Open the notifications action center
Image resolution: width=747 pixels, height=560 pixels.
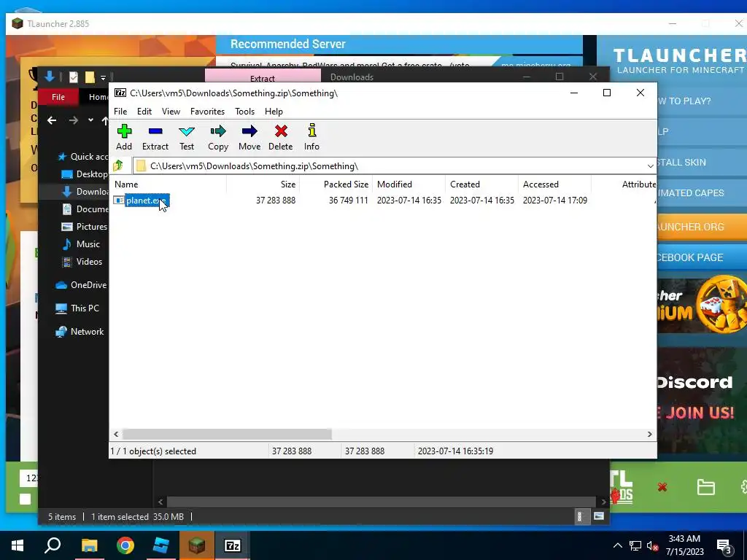click(x=724, y=547)
